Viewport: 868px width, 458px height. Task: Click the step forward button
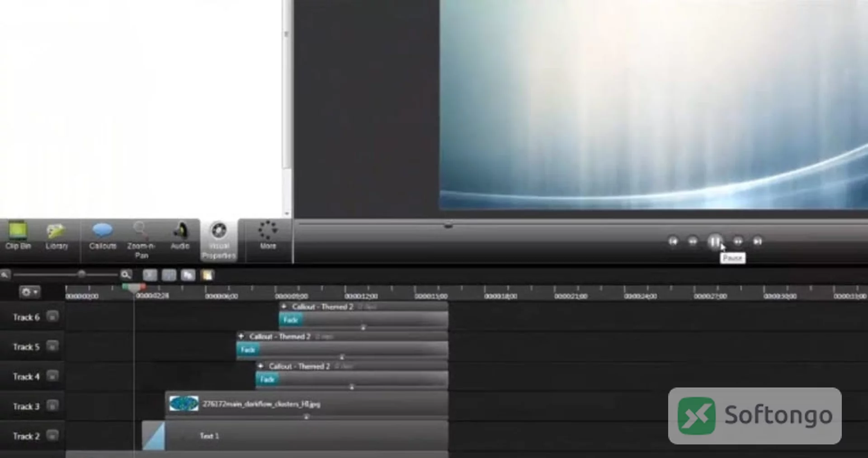[x=738, y=241]
